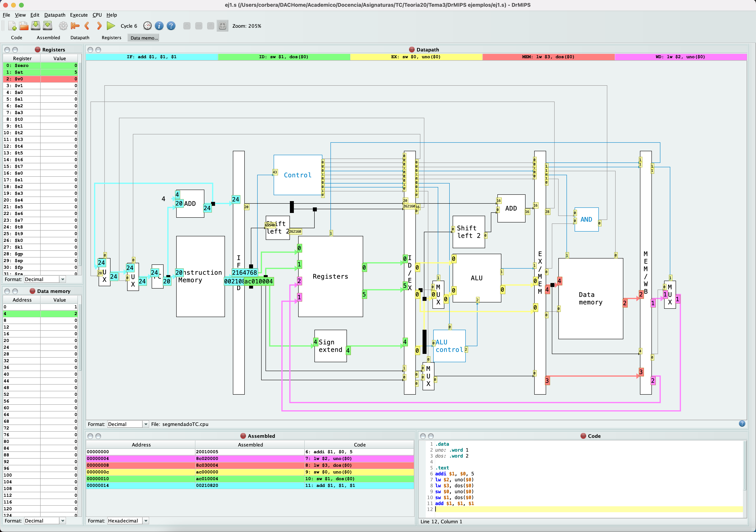
Task: Select the Data memo... tab
Action: [144, 38]
